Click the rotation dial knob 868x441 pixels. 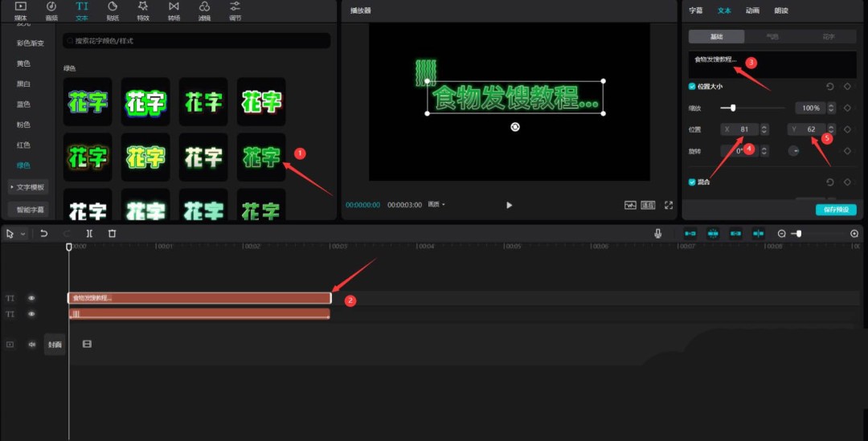794,150
